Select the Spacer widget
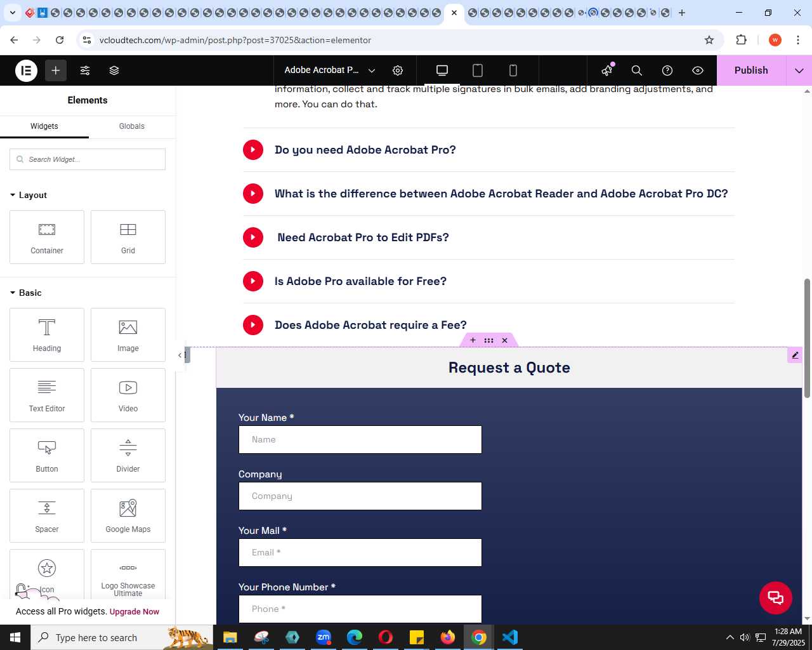 pyautogui.click(x=47, y=515)
